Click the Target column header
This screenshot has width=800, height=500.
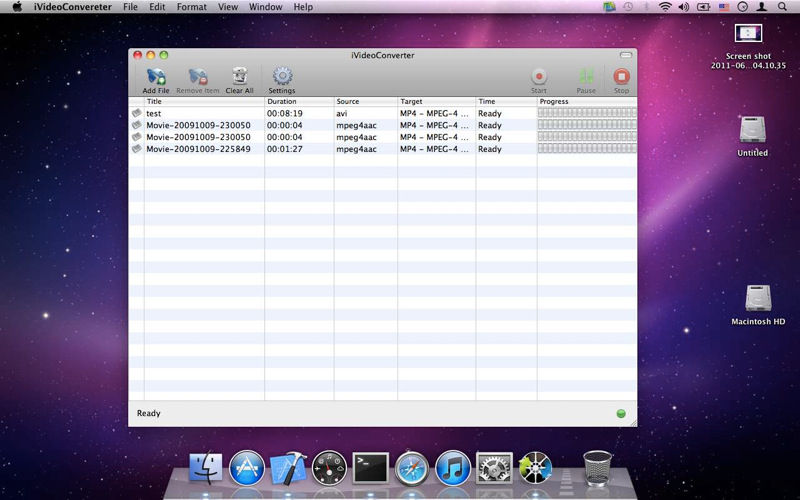(437, 102)
